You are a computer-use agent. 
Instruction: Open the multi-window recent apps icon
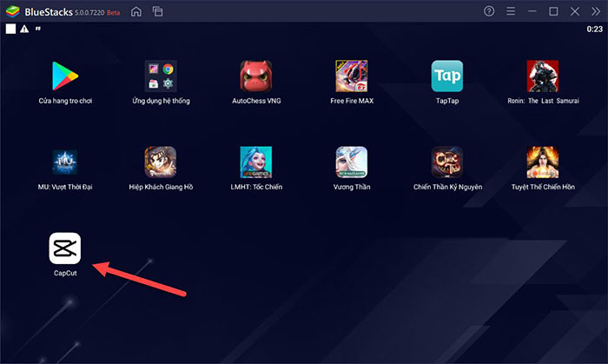(x=158, y=11)
